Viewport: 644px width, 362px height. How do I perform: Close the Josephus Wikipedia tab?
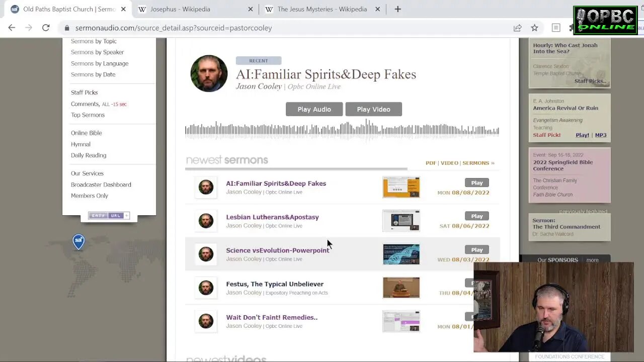coord(251,9)
